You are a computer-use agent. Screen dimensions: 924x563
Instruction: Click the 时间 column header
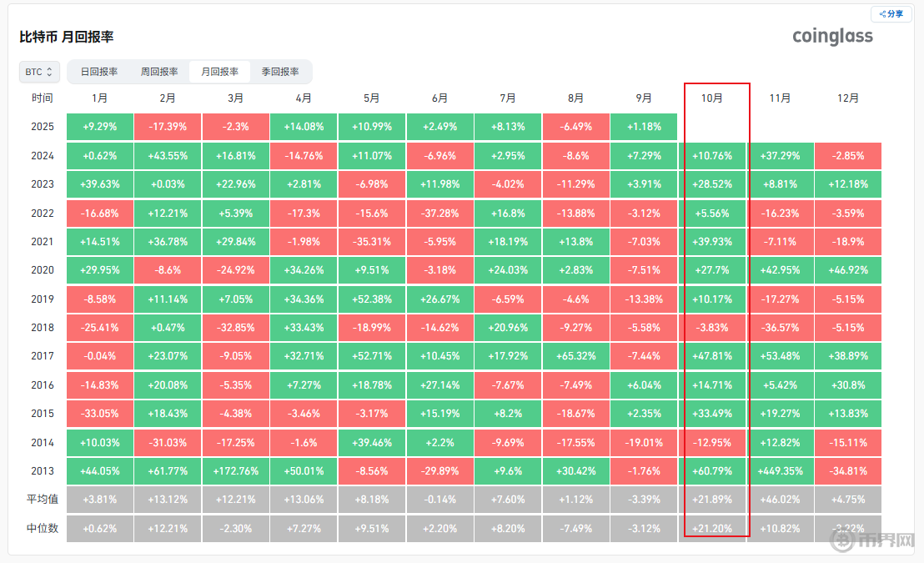pos(43,98)
